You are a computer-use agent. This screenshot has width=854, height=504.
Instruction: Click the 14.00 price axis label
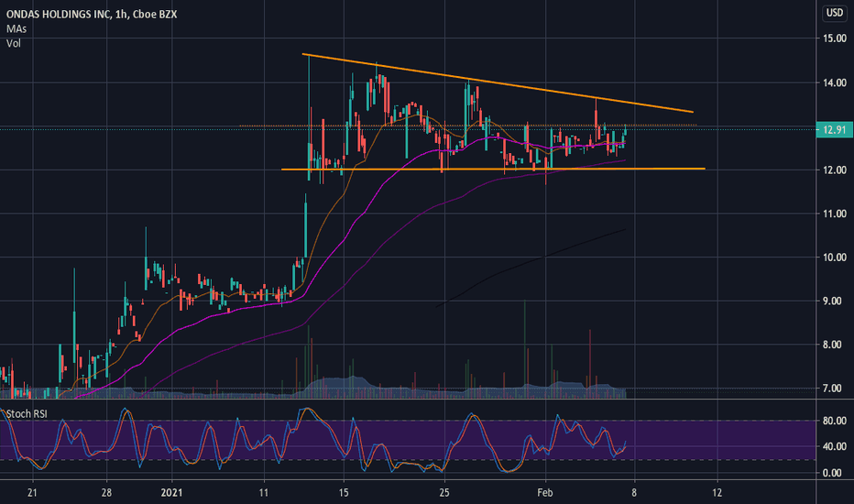[835, 82]
